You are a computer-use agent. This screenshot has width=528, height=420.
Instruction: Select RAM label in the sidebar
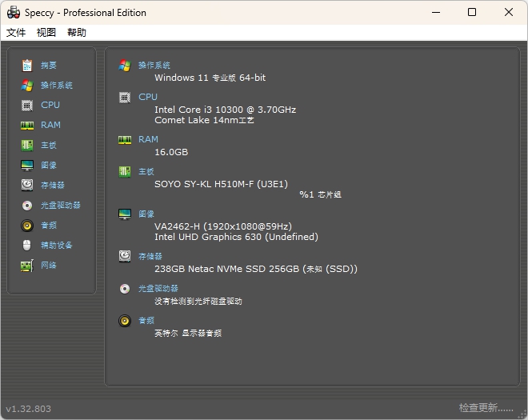click(50, 125)
